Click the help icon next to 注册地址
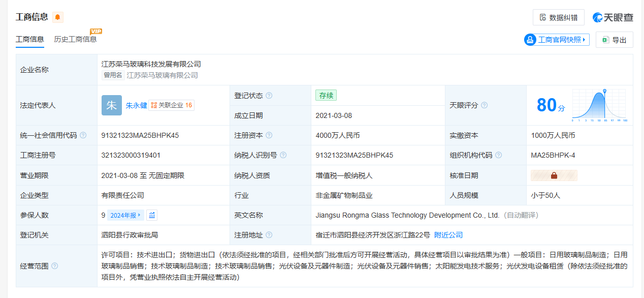This screenshot has height=298, width=644. point(269,235)
